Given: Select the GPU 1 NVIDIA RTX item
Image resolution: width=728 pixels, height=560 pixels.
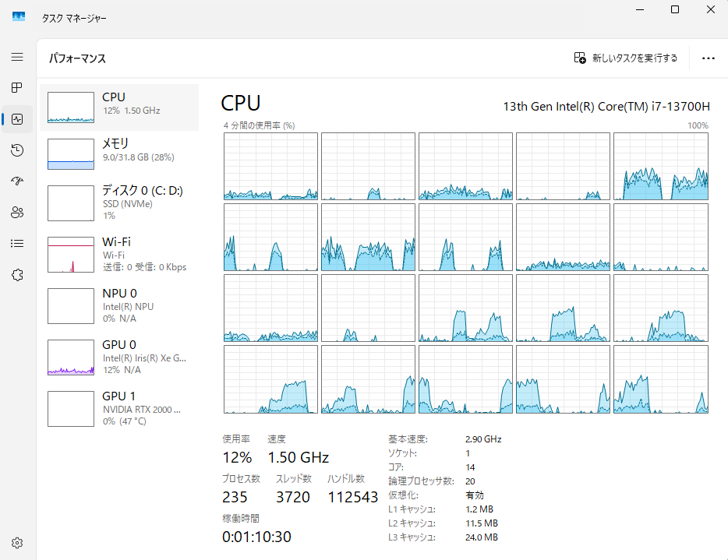Looking at the screenshot, I should tap(119, 409).
